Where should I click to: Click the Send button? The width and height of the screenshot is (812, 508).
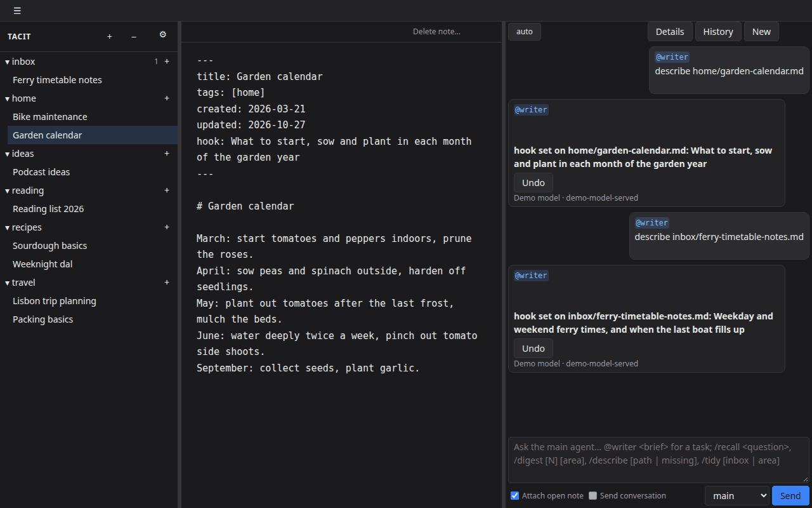click(790, 496)
